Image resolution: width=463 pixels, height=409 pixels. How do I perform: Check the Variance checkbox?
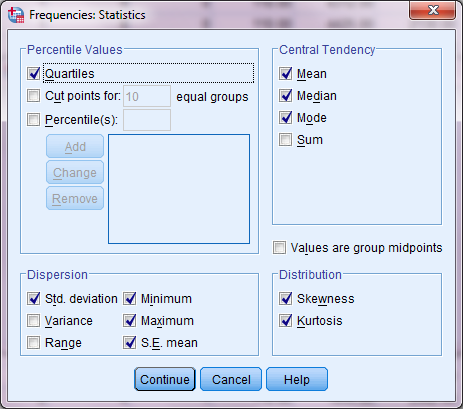click(x=33, y=321)
